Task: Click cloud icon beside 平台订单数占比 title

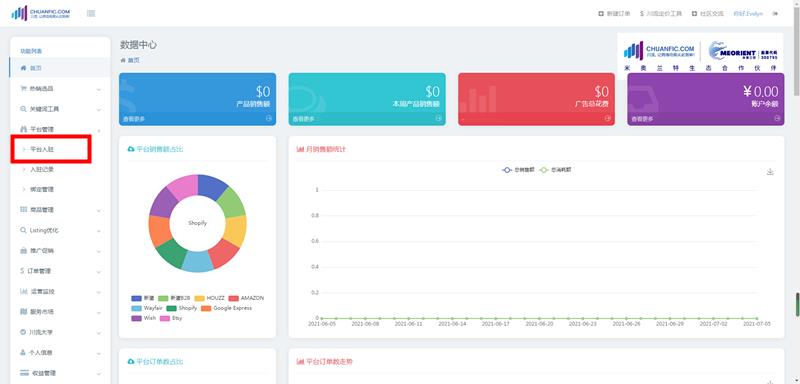Action: pos(131,362)
